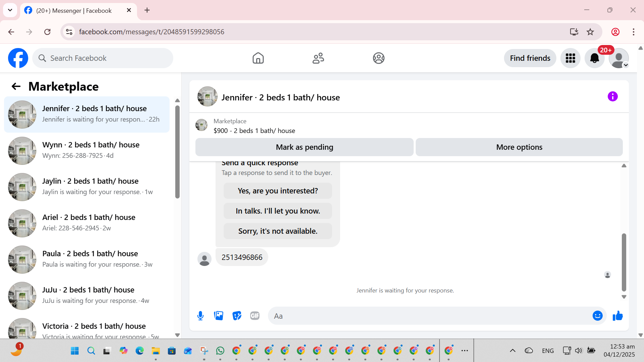This screenshot has width=644, height=362.
Task: Click the conversation list scrollbar
Action: (177, 152)
